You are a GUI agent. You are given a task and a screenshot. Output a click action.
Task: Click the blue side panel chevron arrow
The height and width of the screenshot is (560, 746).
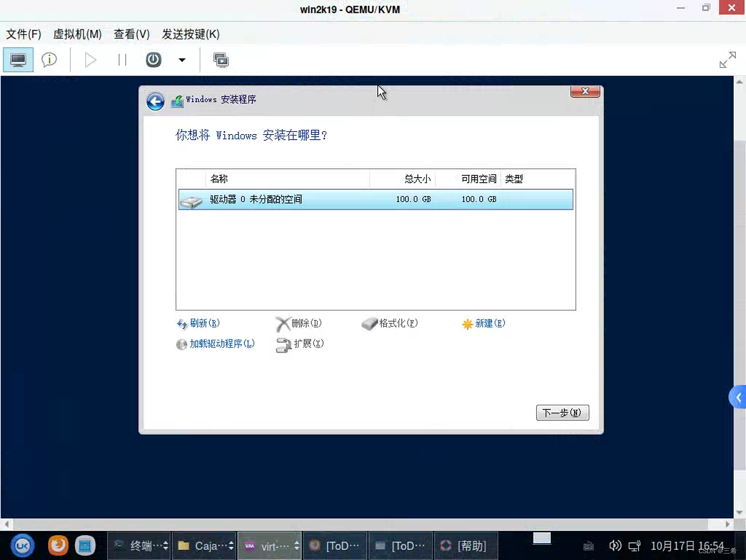tap(738, 398)
